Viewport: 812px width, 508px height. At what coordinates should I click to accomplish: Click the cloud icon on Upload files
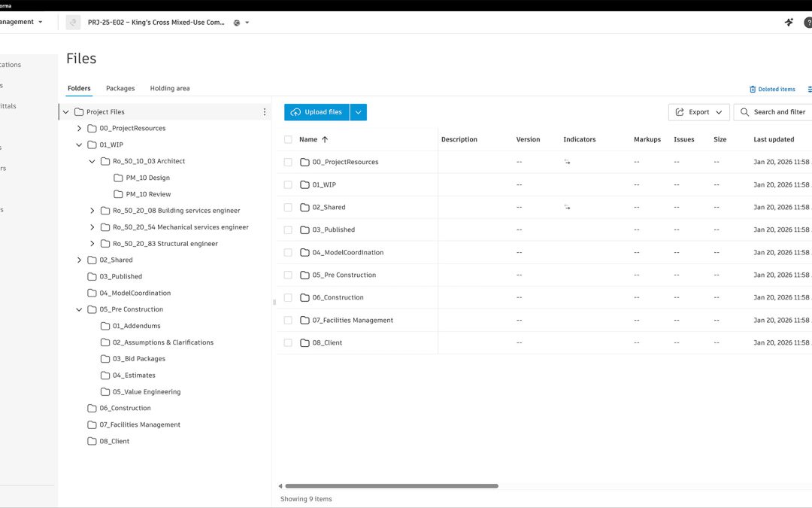pos(295,112)
